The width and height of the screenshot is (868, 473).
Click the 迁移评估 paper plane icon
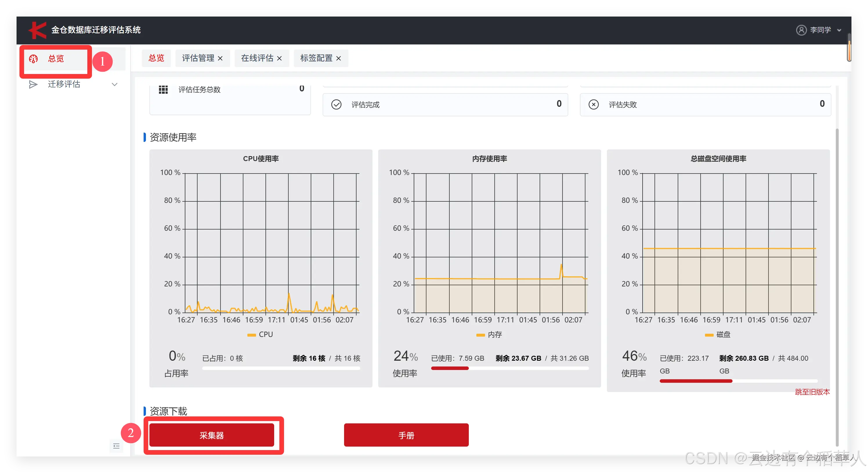point(33,84)
